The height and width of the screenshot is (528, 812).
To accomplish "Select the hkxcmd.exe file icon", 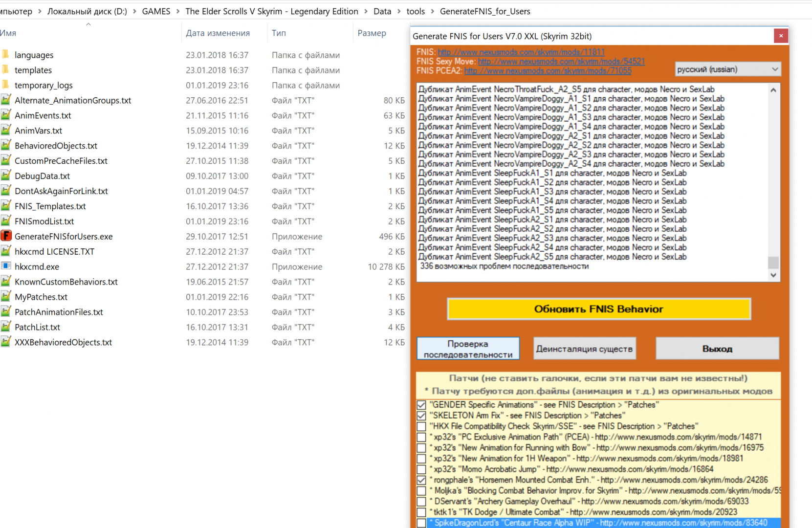I will click(6, 266).
